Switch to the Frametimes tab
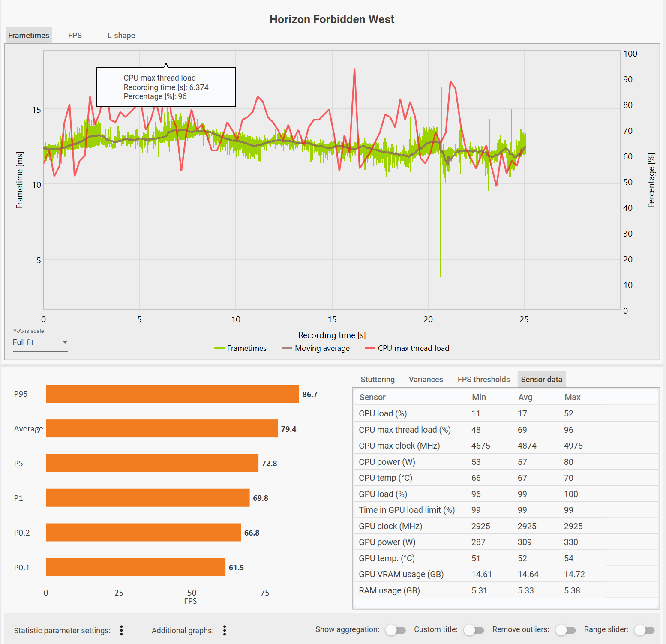Image resolution: width=666 pixels, height=644 pixels. pos(29,36)
